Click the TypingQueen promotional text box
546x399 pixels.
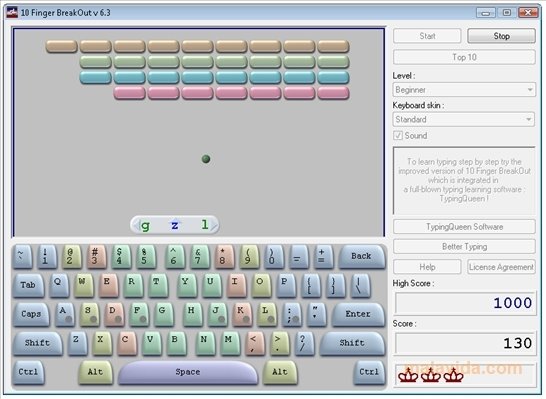[464, 180]
